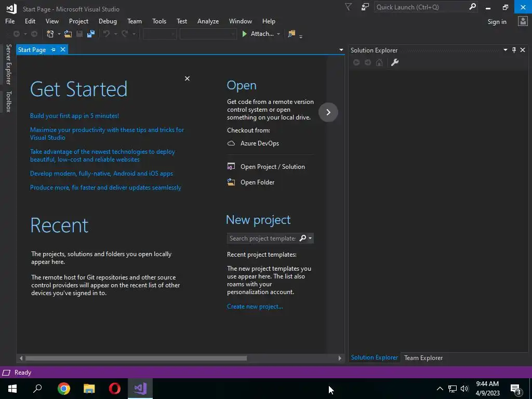Open the project template search options dropdown

click(310, 238)
